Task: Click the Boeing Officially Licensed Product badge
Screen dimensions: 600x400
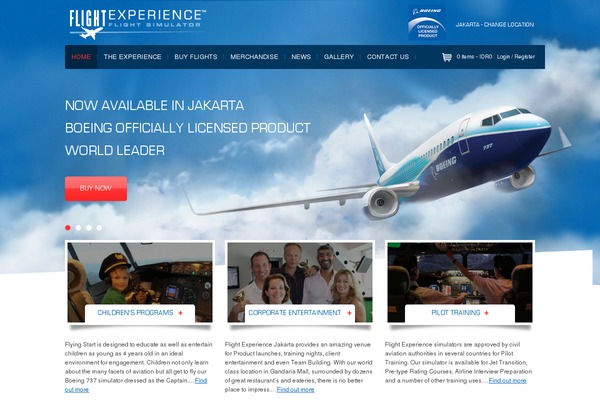Action: click(427, 23)
